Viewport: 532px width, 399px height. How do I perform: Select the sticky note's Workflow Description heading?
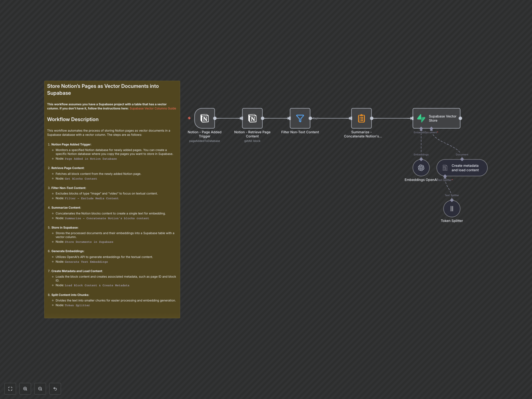[73, 119]
